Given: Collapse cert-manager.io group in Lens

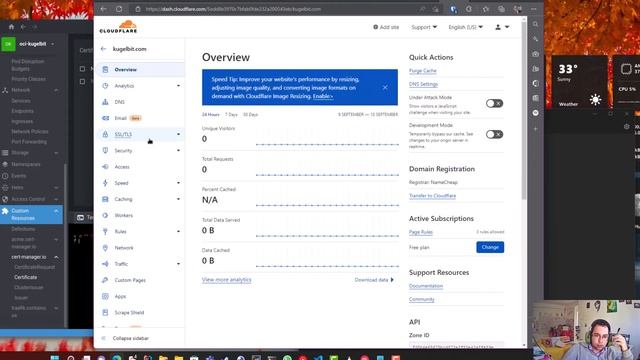Looking at the screenshot, I should click(56, 257).
